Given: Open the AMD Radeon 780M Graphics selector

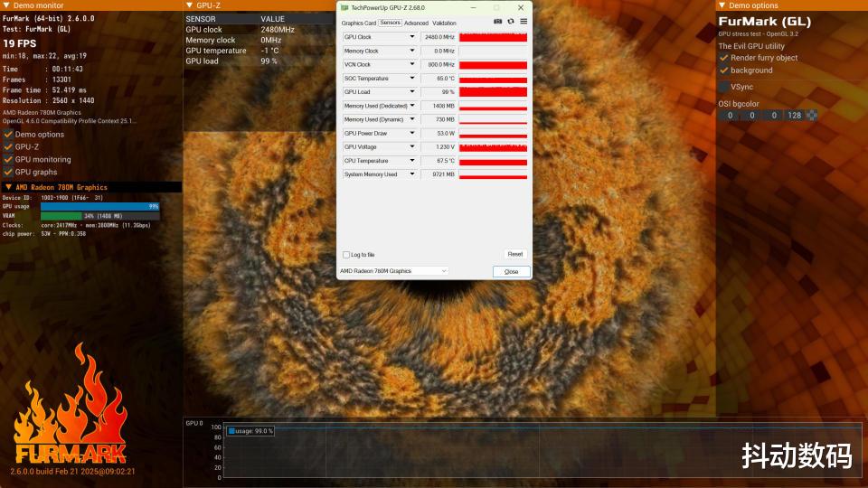Looking at the screenshot, I should click(393, 271).
